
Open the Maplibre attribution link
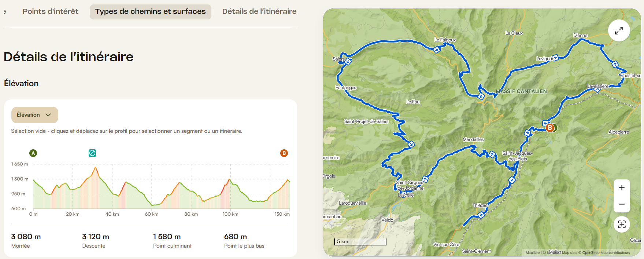532,253
